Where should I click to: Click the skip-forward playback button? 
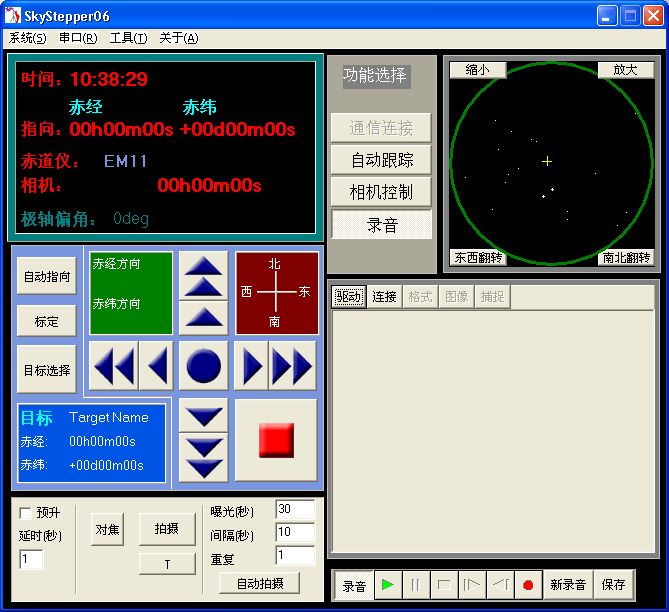point(472,585)
